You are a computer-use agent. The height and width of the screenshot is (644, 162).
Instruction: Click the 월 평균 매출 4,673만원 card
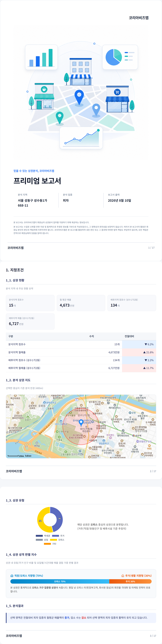click(x=81, y=303)
